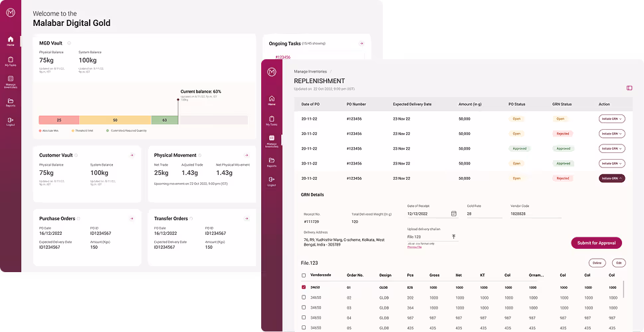This screenshot has height=332, width=644.
Task: Uncheck the checked row for Order No. 01
Action: pos(304,287)
